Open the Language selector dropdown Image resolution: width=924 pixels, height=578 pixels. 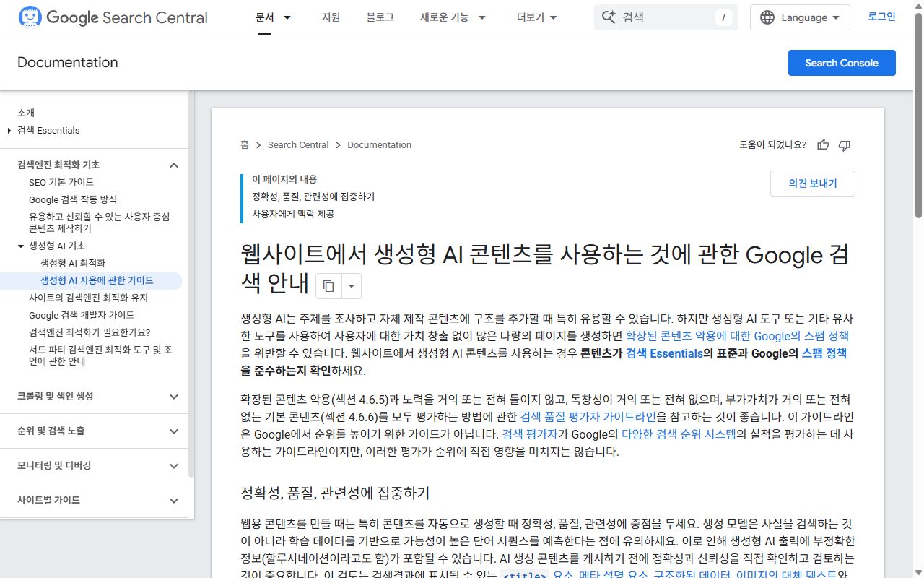[800, 17]
